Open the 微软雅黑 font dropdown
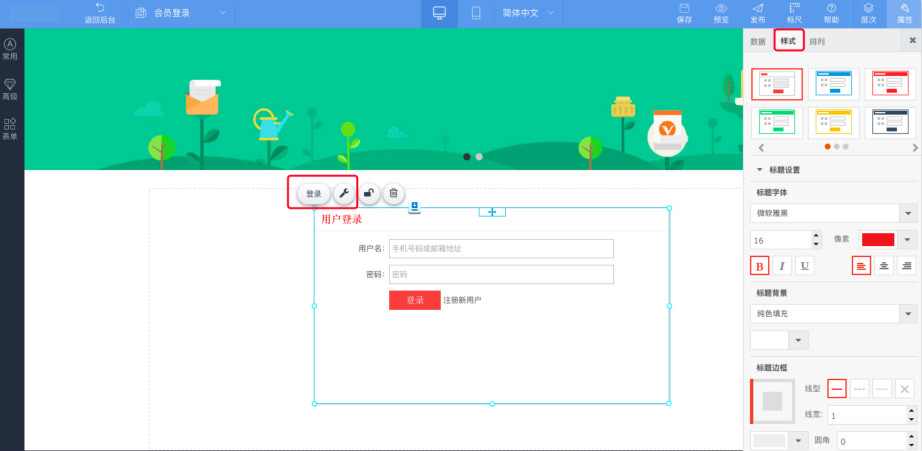Viewport: 922px width, 451px height. tap(833, 213)
